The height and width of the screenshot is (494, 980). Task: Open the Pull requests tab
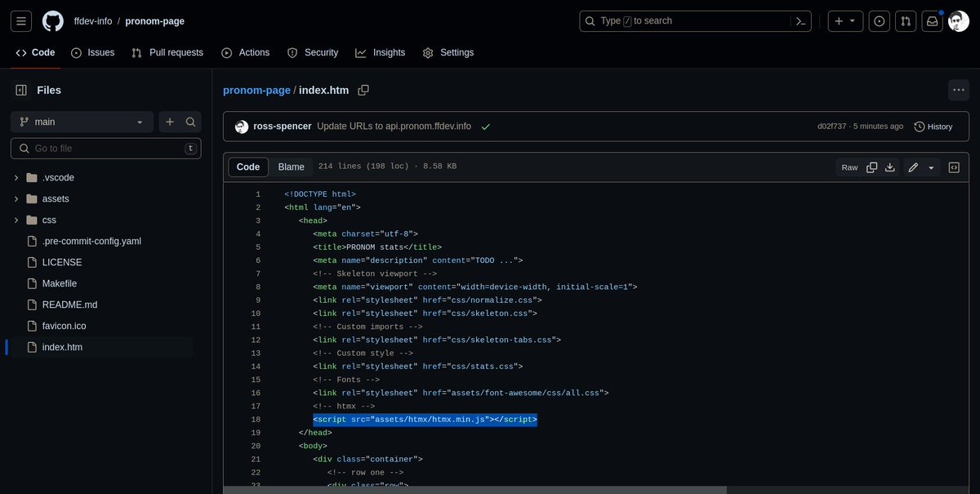[x=167, y=52]
